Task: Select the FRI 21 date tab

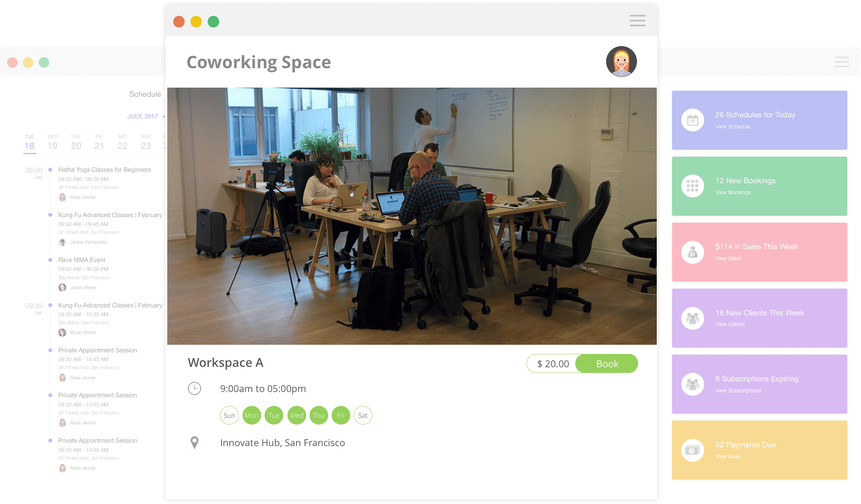Action: pyautogui.click(x=99, y=143)
